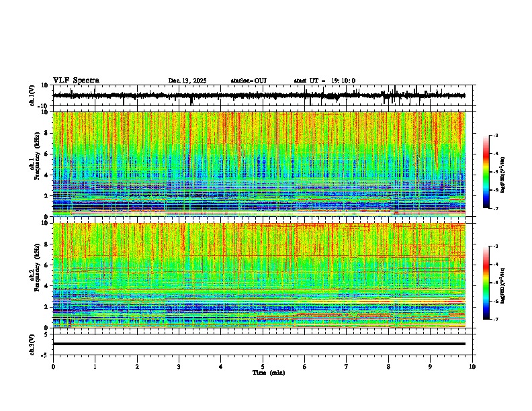
Task: Click the '4' kHz tick on ch.1 spectrogram
Action: tap(46, 175)
